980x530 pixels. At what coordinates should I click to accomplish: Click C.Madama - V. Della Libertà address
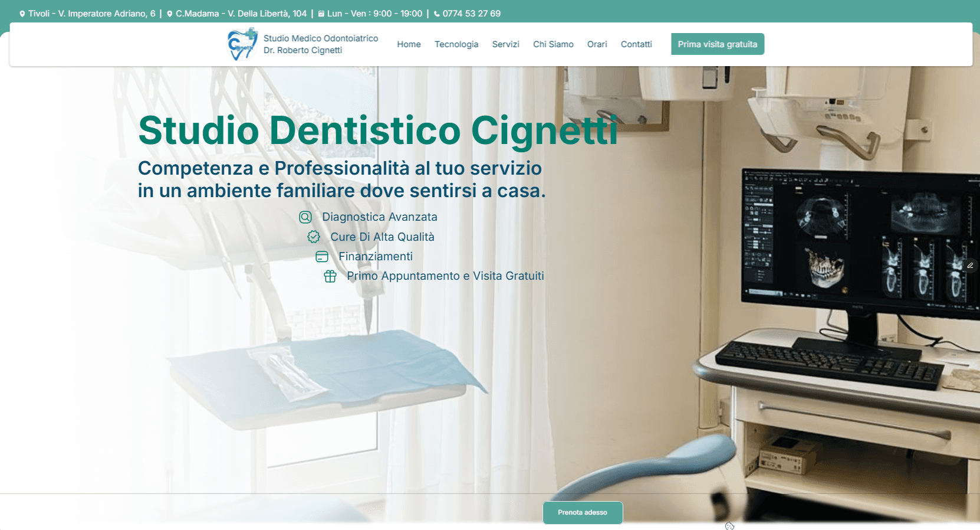coord(241,14)
